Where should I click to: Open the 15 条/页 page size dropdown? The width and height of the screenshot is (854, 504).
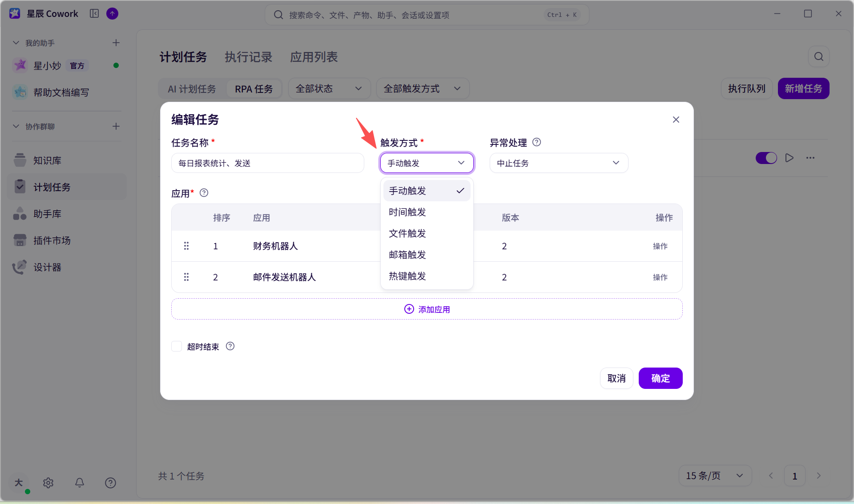pos(715,476)
